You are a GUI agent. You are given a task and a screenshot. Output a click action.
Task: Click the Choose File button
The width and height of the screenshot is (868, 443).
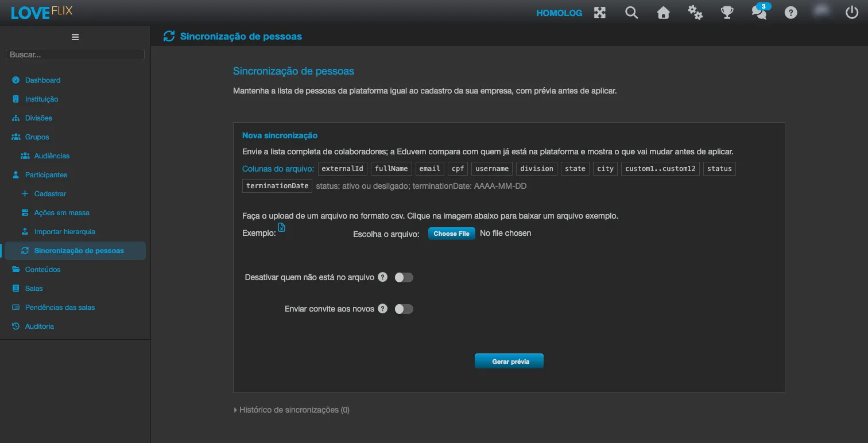(452, 234)
